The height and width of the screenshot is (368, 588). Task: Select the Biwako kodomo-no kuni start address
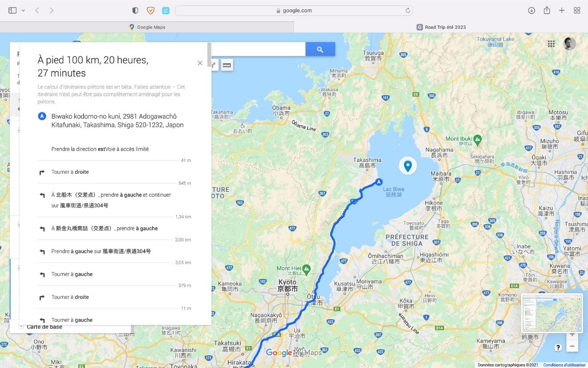click(x=118, y=121)
